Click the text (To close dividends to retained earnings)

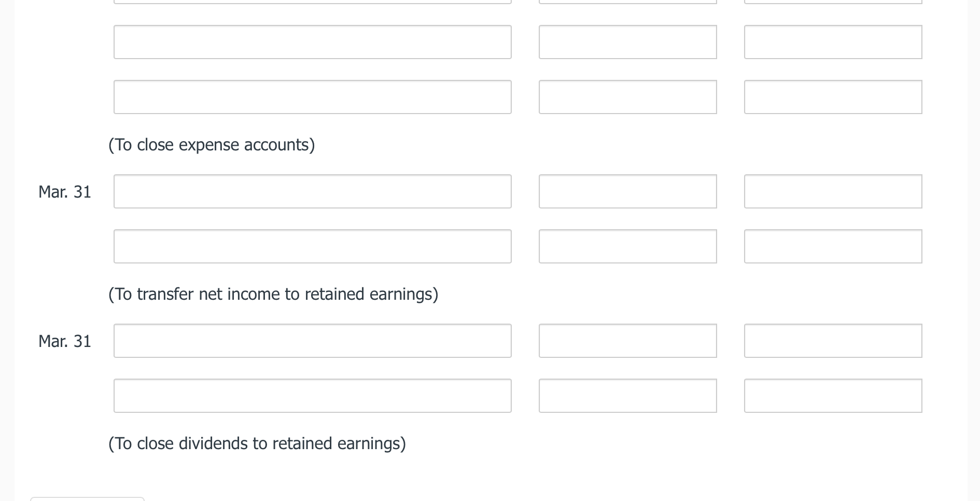click(x=257, y=443)
